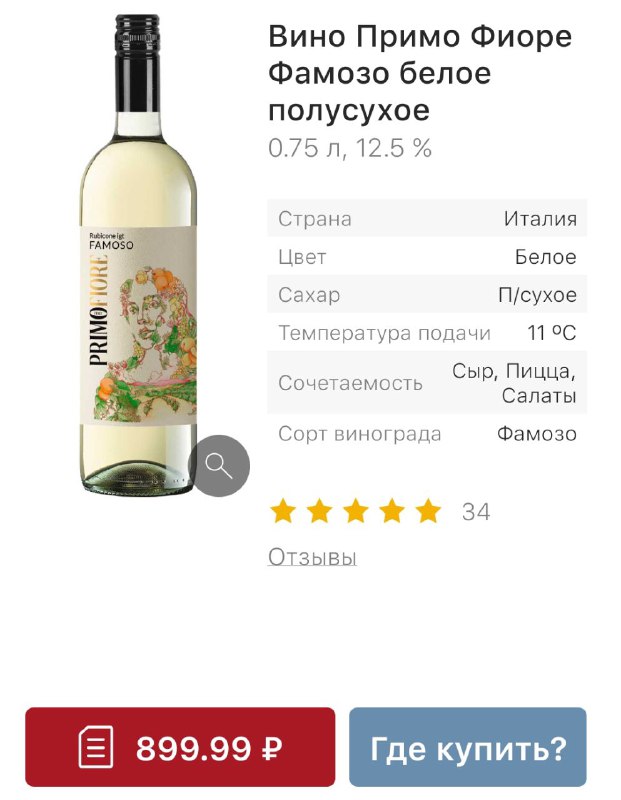This screenshot has width=621, height=800.
Task: Click the magnifier zoom icon on bottle image
Action: (219, 465)
